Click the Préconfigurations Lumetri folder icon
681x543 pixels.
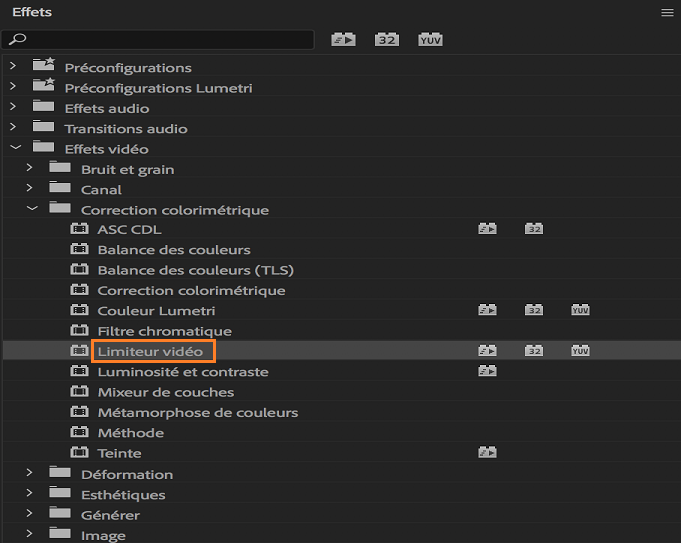pyautogui.click(x=43, y=87)
